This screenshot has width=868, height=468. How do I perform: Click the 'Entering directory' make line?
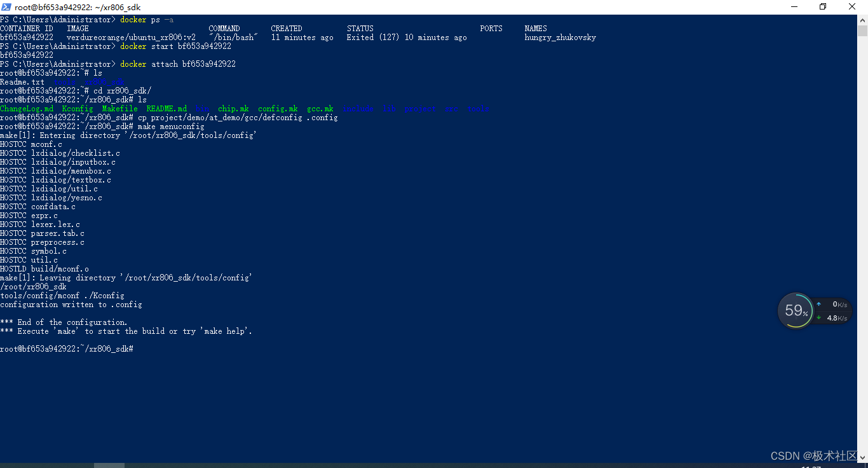pos(128,135)
